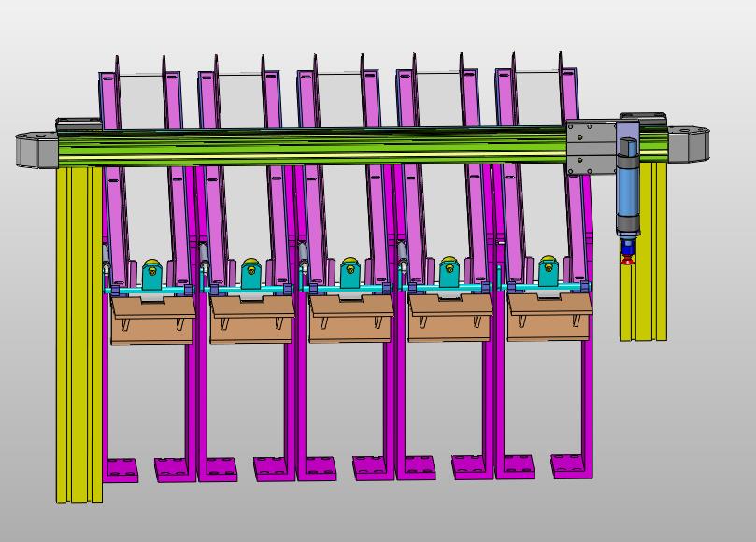Pick the tall yellow aluminum profile column
756x542 pixels.
pos(79,335)
